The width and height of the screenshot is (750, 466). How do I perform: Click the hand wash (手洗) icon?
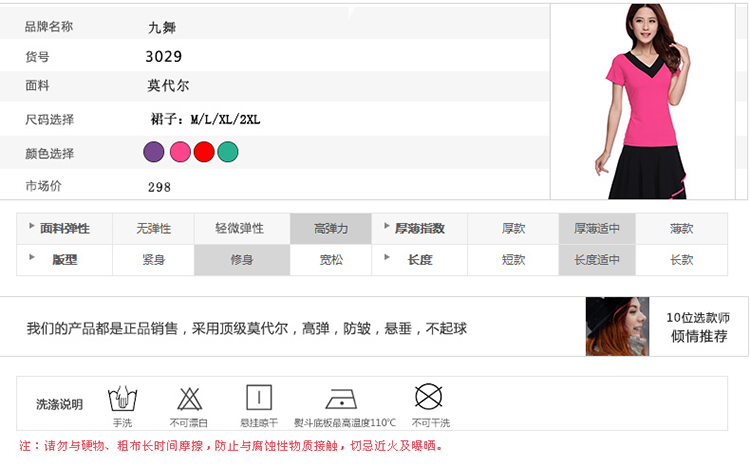tap(122, 398)
